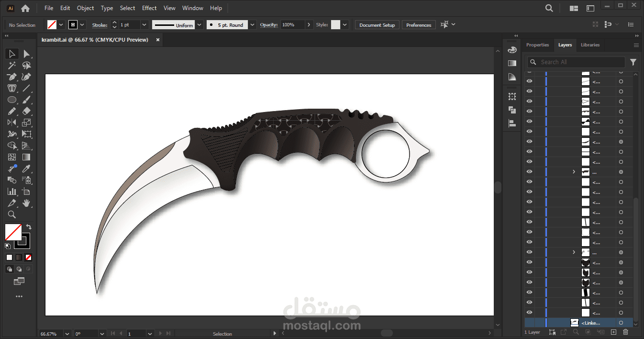Select the Artboard tool
The image size is (644, 339).
coord(27,192)
